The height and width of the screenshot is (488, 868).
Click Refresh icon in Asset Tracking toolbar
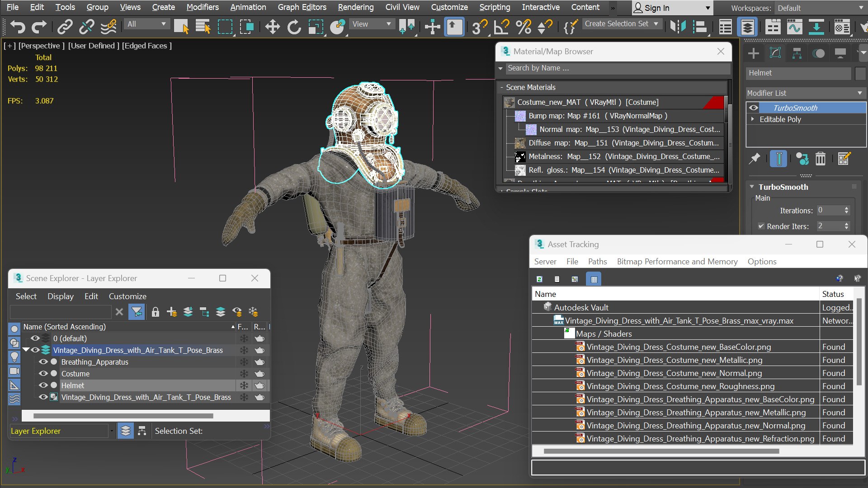[x=539, y=279]
